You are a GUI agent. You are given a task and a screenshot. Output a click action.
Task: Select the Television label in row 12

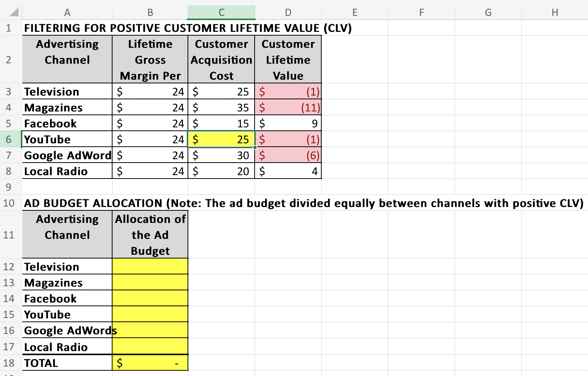pyautogui.click(x=67, y=266)
